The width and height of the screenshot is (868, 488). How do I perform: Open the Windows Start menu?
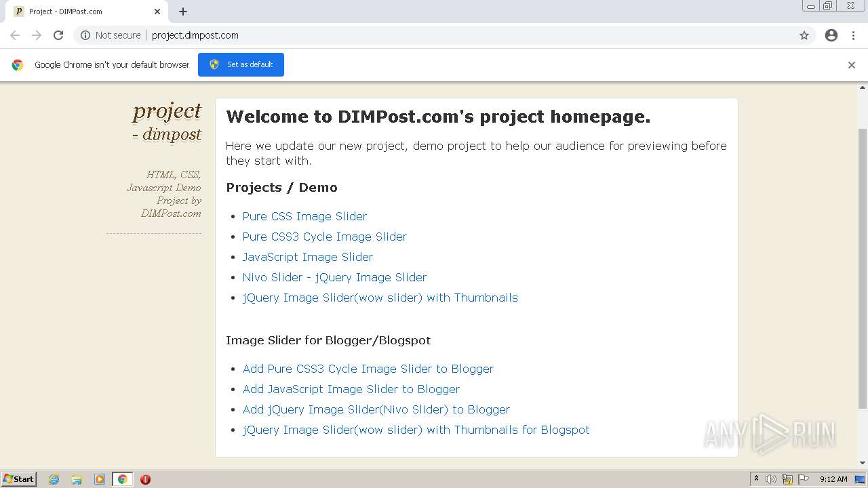(18, 479)
